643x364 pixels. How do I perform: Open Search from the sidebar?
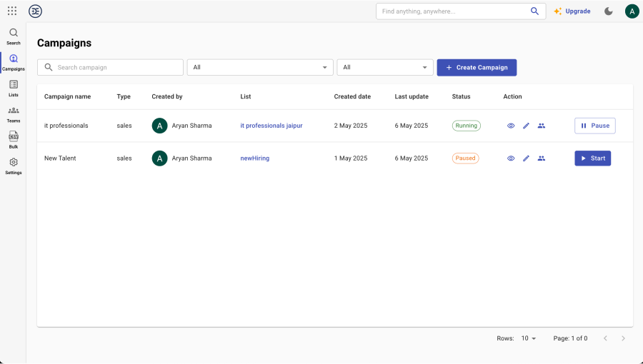click(x=13, y=36)
